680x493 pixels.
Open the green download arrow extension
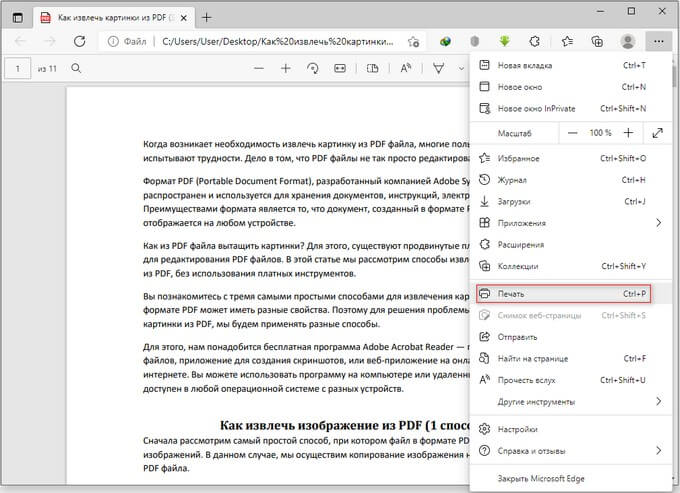504,42
